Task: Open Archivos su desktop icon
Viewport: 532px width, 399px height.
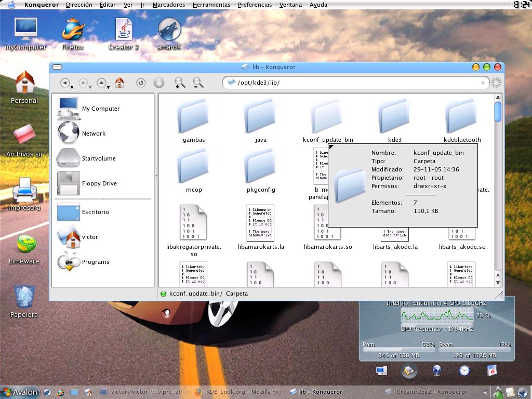Action: (24, 140)
